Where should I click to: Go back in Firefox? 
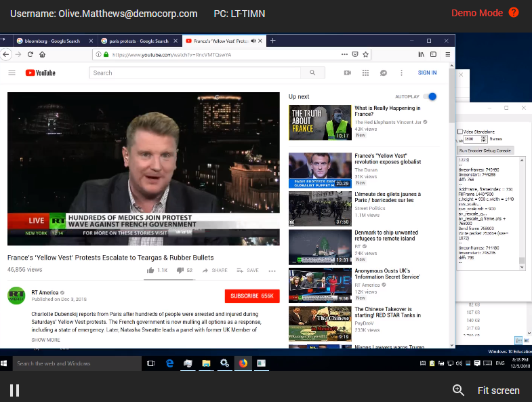click(6, 54)
